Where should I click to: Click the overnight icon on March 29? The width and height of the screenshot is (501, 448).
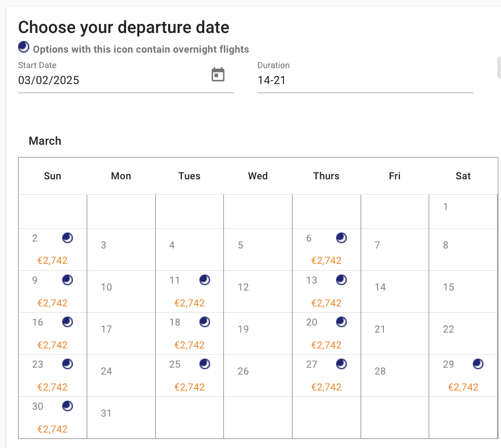click(x=478, y=364)
